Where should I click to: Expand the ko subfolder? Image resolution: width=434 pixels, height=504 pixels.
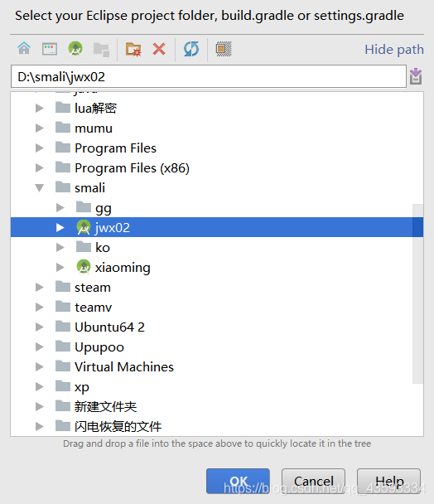60,247
